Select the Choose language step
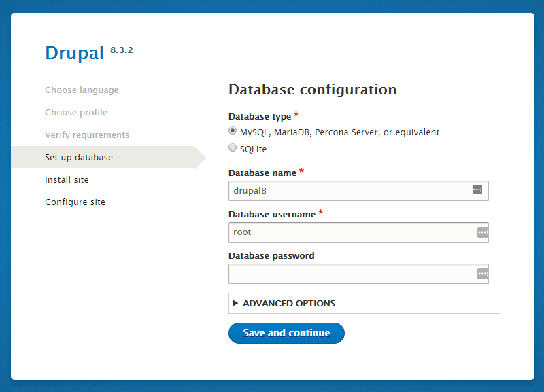This screenshot has height=392, width=544. (82, 90)
